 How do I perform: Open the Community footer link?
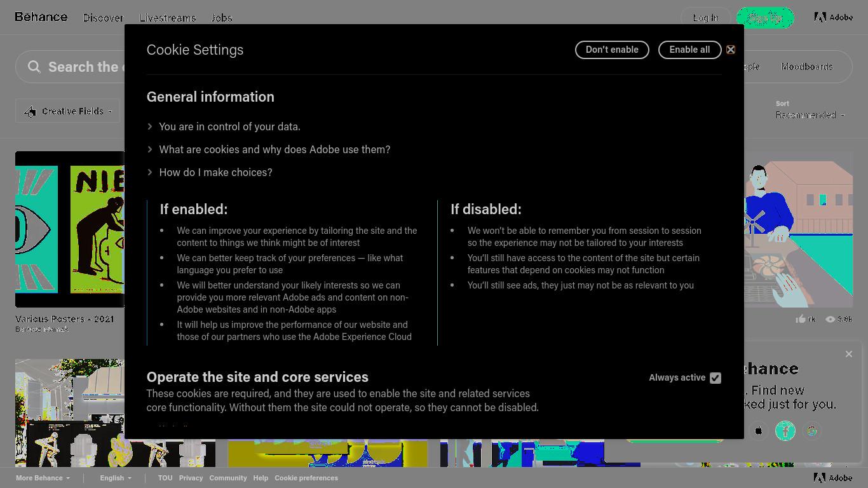coord(228,478)
